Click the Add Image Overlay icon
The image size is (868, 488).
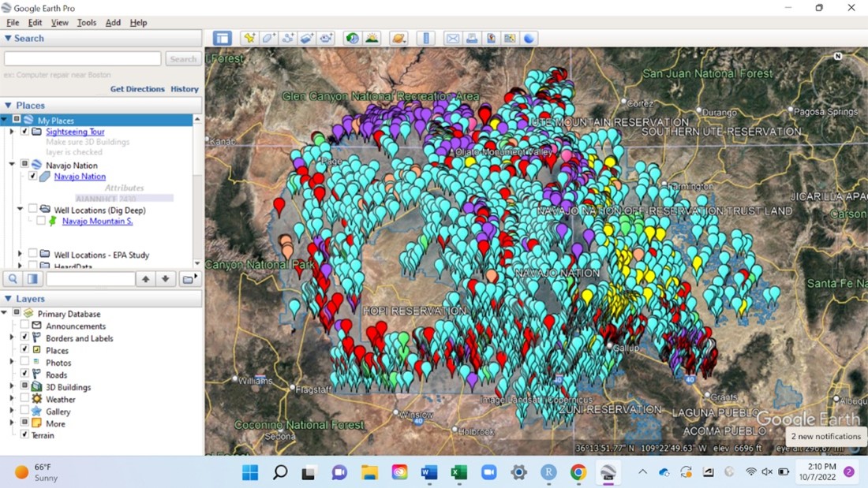coord(306,38)
